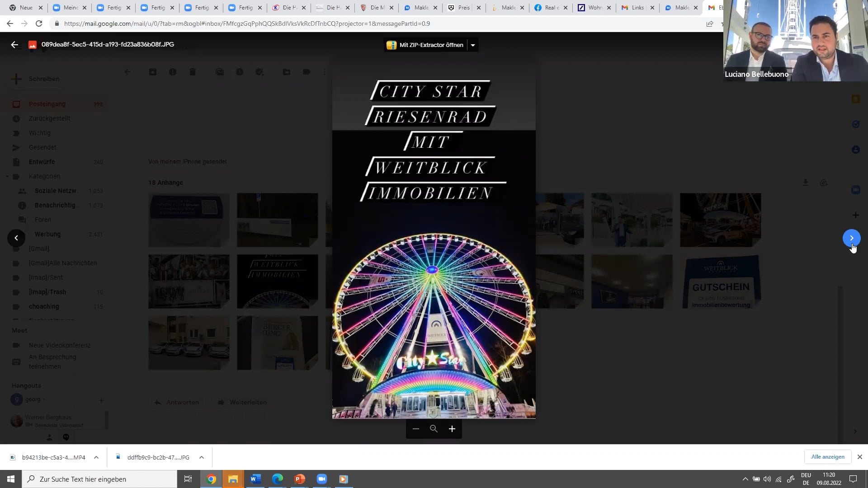Collapse the Kategorien section
This screenshot has width=868, height=488.
click(7, 176)
